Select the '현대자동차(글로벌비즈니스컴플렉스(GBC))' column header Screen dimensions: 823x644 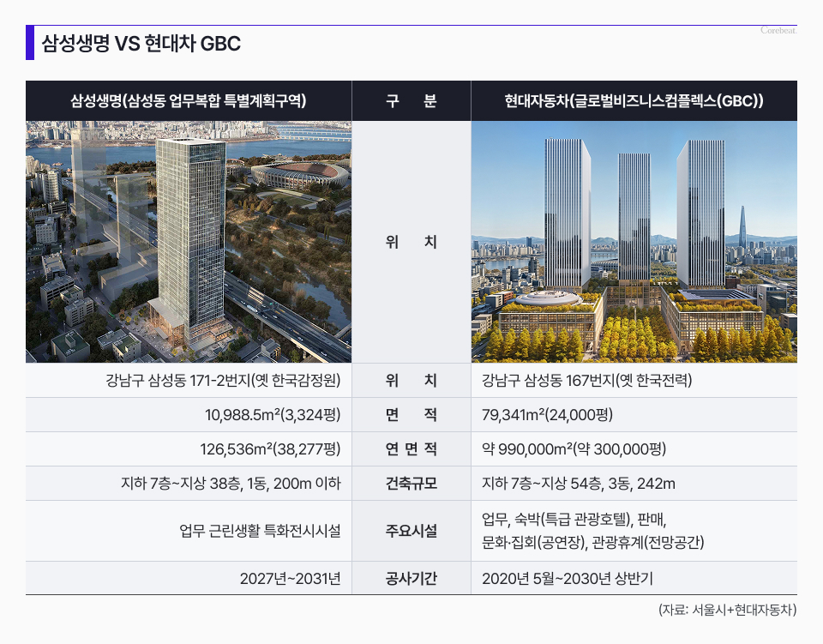point(634,101)
